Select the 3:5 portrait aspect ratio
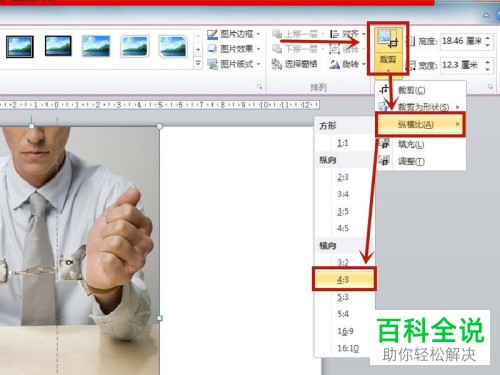 pyautogui.click(x=345, y=211)
